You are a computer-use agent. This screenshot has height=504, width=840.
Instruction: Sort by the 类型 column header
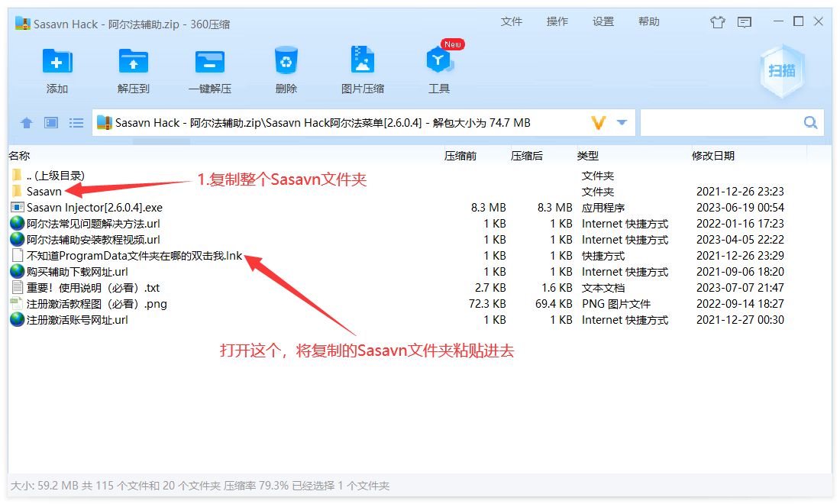coord(588,156)
